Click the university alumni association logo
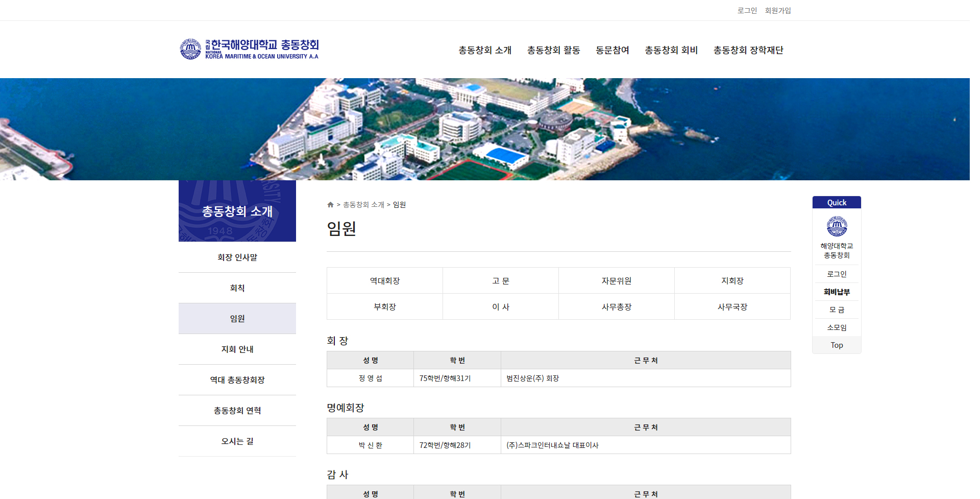Viewport: 980px width, 499px height. (x=249, y=49)
